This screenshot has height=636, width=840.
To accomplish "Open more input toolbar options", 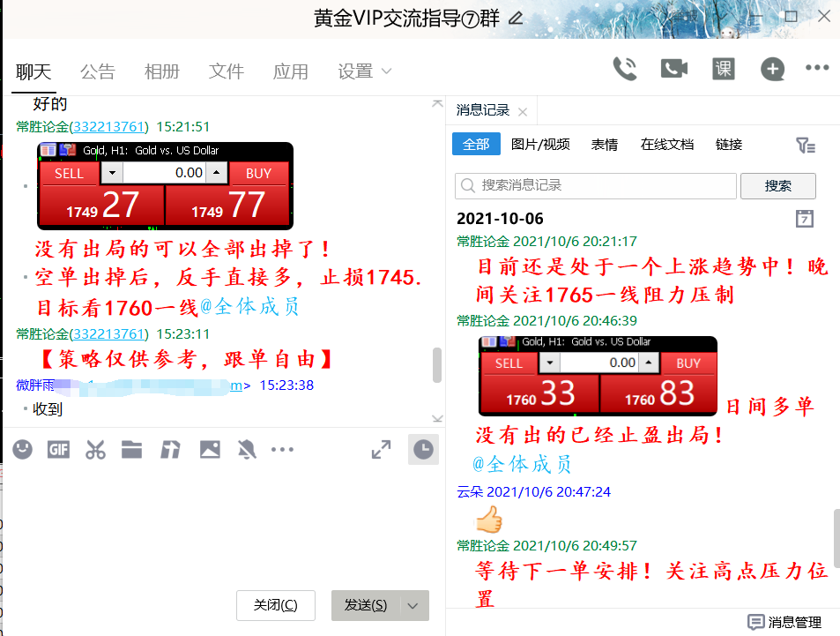I will coord(282,449).
